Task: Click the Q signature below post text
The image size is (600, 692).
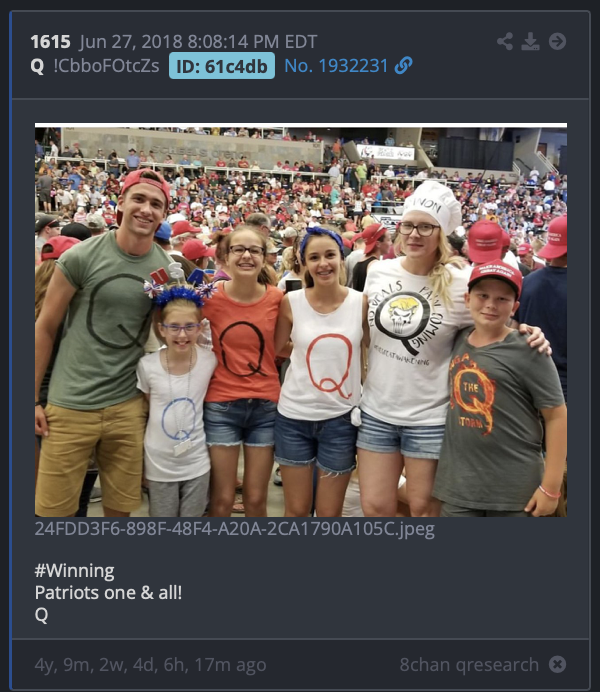Action: coord(41,614)
